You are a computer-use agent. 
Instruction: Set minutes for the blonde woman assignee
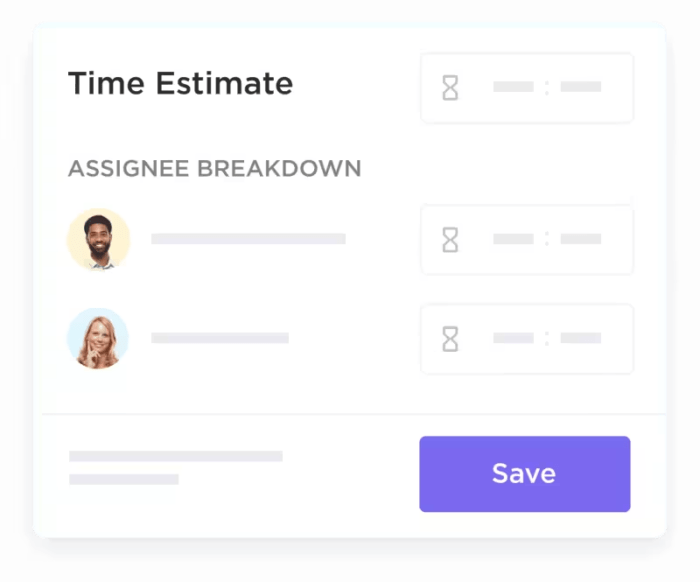pos(581,339)
